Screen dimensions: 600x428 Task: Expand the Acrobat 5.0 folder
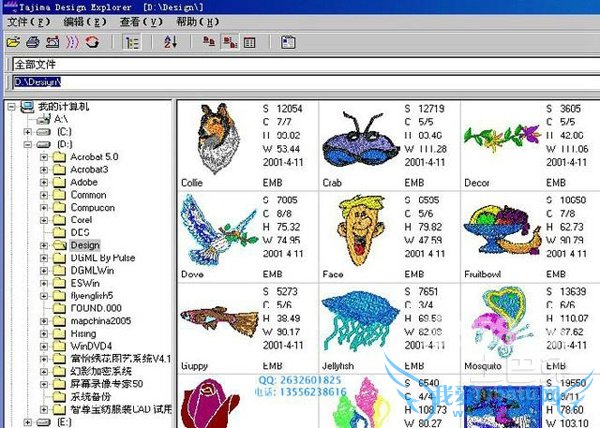(x=44, y=157)
